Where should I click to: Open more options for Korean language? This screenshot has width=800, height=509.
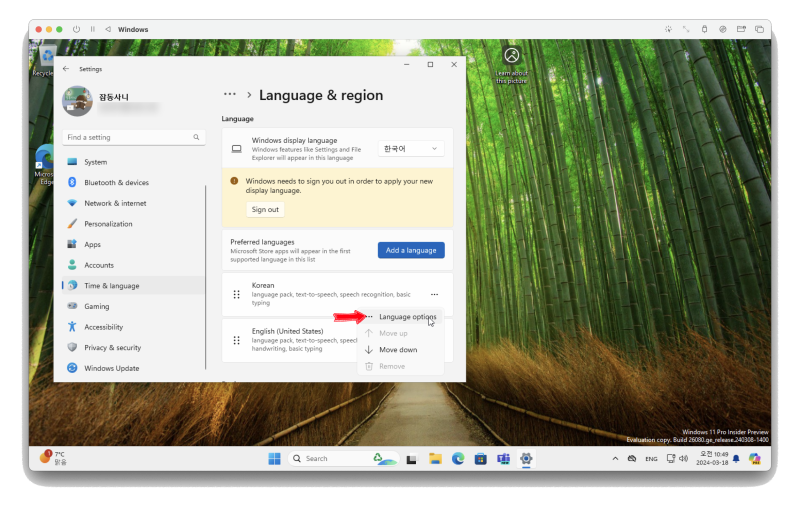[x=434, y=294]
